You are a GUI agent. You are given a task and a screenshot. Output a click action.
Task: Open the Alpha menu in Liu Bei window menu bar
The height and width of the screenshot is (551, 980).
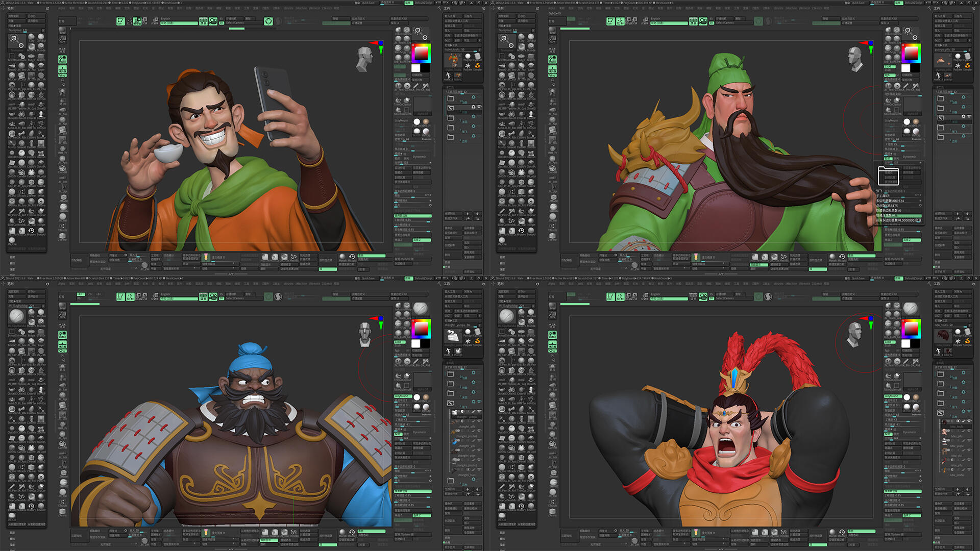(62, 9)
